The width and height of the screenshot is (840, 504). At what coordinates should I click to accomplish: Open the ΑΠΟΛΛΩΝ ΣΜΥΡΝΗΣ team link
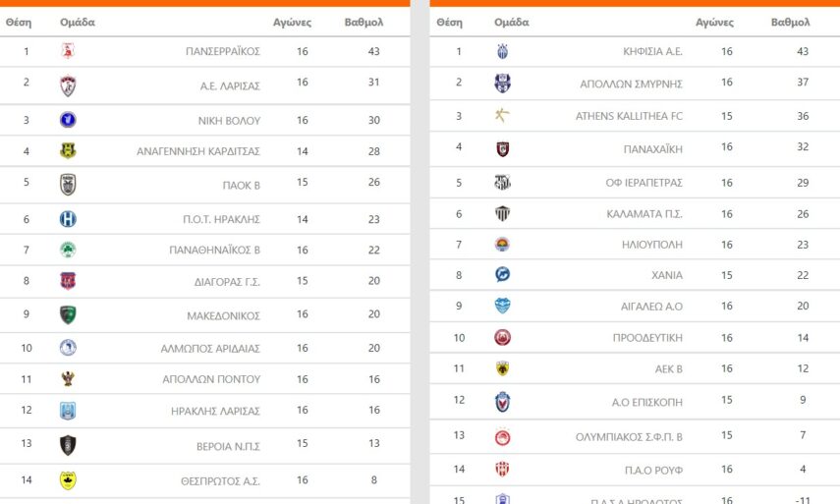(x=631, y=84)
